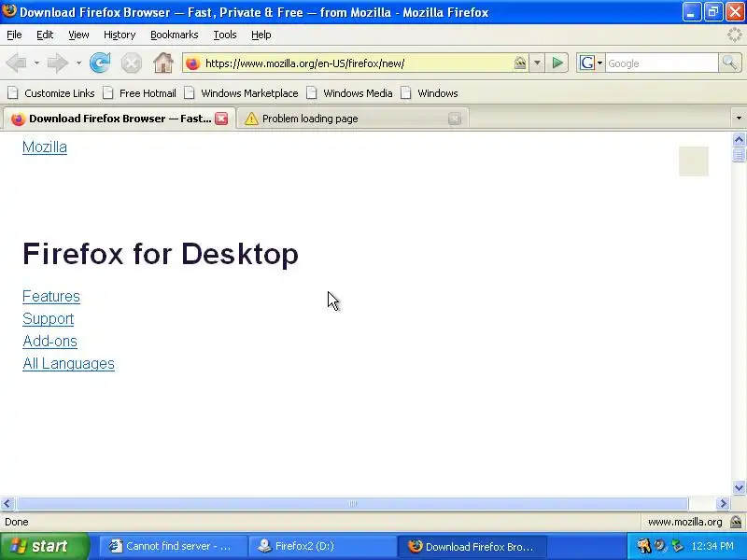Open the Help menu
Viewport: 747px width, 560px height.
point(261,35)
